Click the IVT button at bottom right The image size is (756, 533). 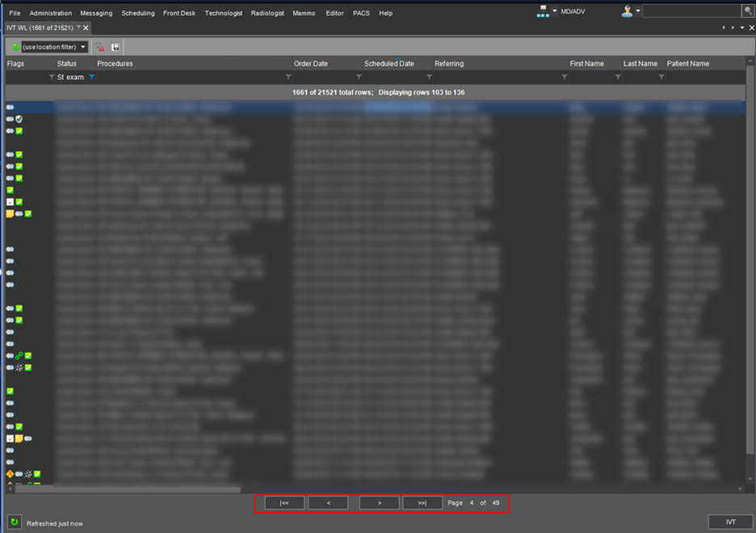(x=730, y=522)
